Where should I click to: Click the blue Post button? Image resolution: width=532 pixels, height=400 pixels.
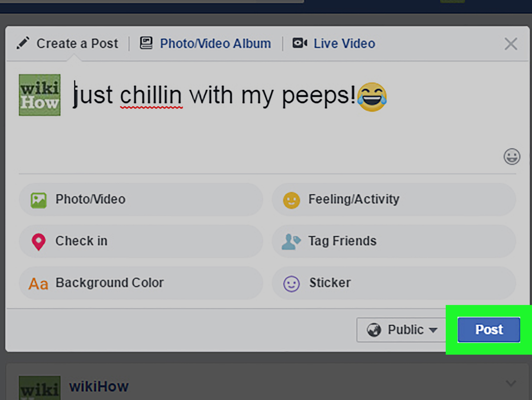point(489,330)
